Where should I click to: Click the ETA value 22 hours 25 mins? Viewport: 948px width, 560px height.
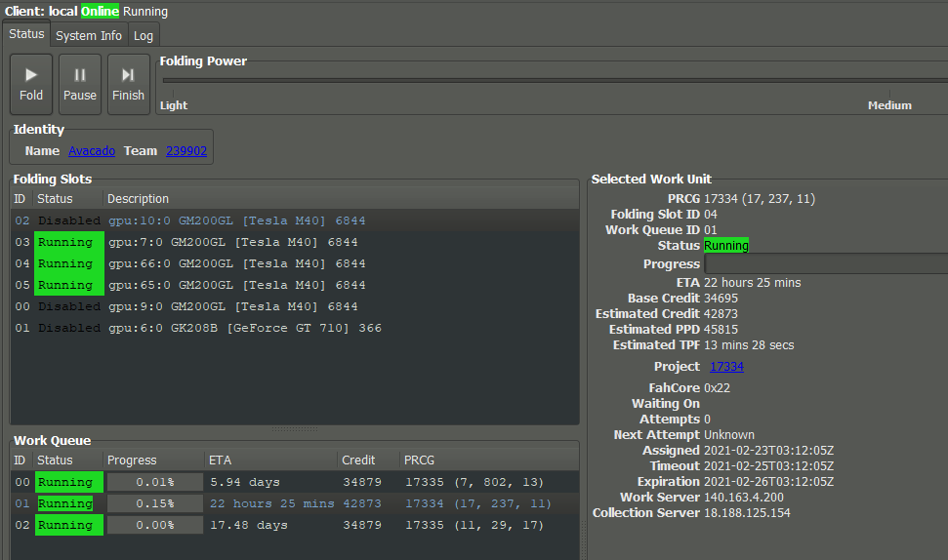(752, 283)
